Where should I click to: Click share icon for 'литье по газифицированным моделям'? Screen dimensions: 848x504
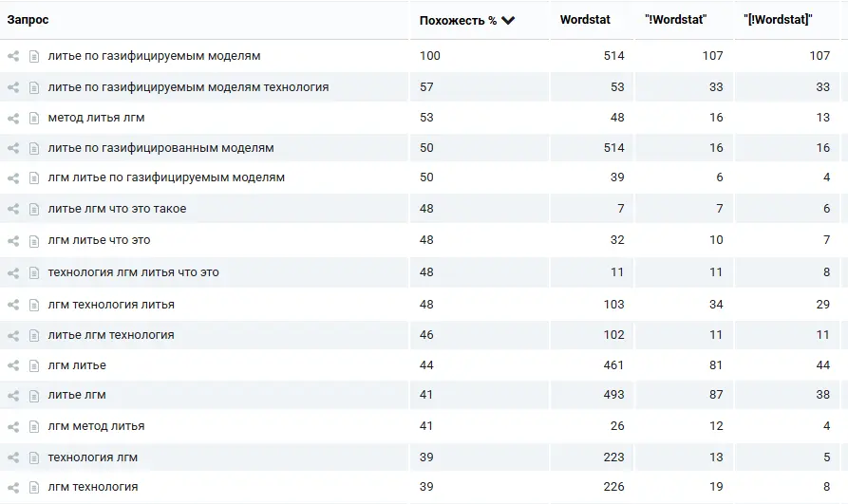pyautogui.click(x=13, y=149)
